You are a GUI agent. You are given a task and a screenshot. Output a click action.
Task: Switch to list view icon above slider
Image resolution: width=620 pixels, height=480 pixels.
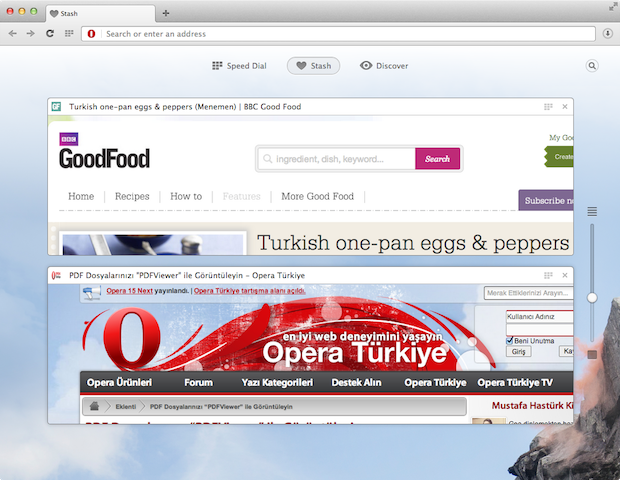[x=592, y=212]
